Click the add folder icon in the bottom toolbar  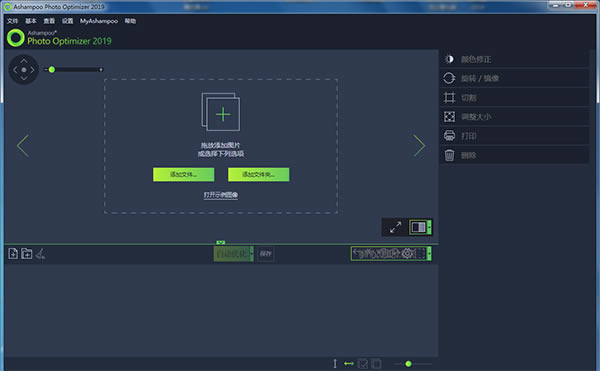[27, 254]
